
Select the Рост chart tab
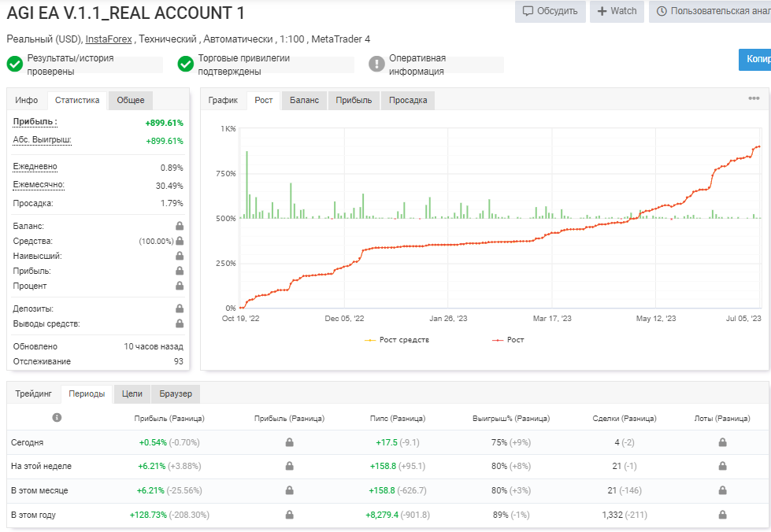click(264, 100)
